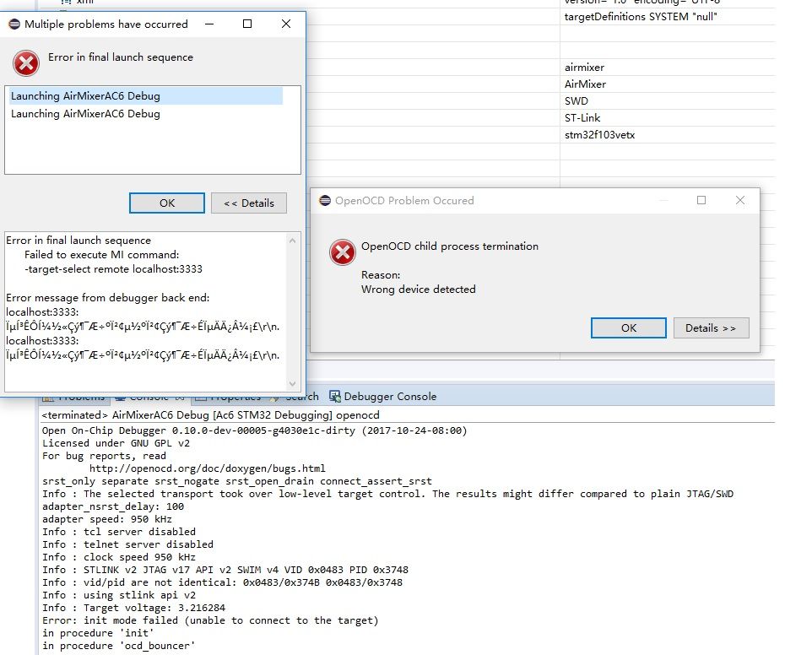
Task: Click the "in procedure 'ocd_bouncer'" console line
Action: tap(118, 646)
